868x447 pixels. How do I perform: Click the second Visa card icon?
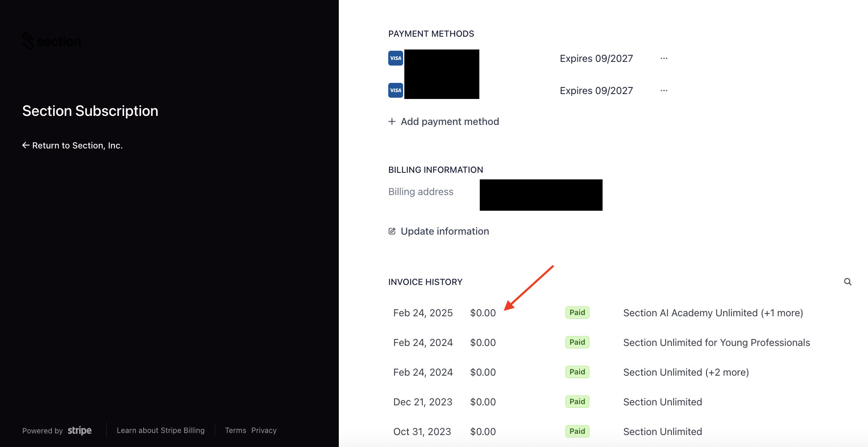pos(395,90)
